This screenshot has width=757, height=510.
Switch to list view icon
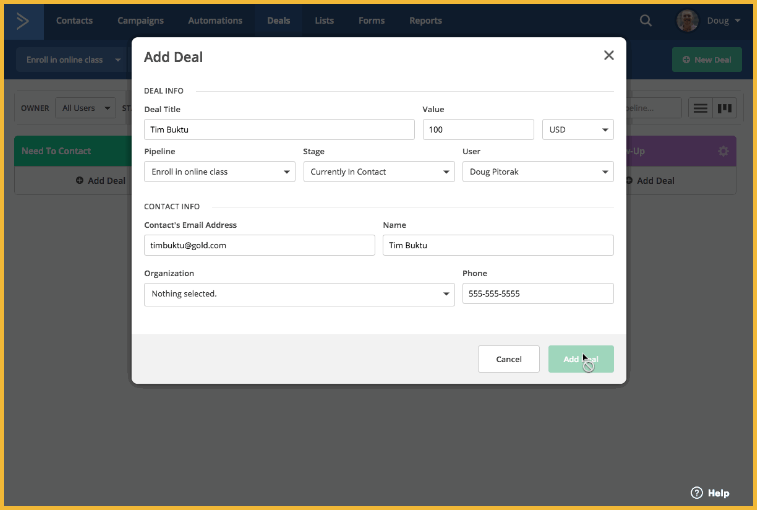point(701,108)
